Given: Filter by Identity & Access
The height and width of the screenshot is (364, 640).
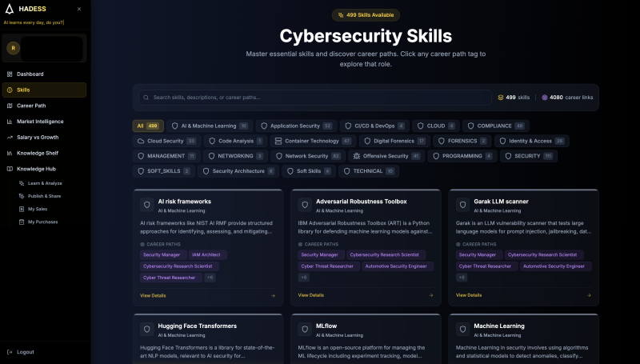Looking at the screenshot, I should point(532,141).
